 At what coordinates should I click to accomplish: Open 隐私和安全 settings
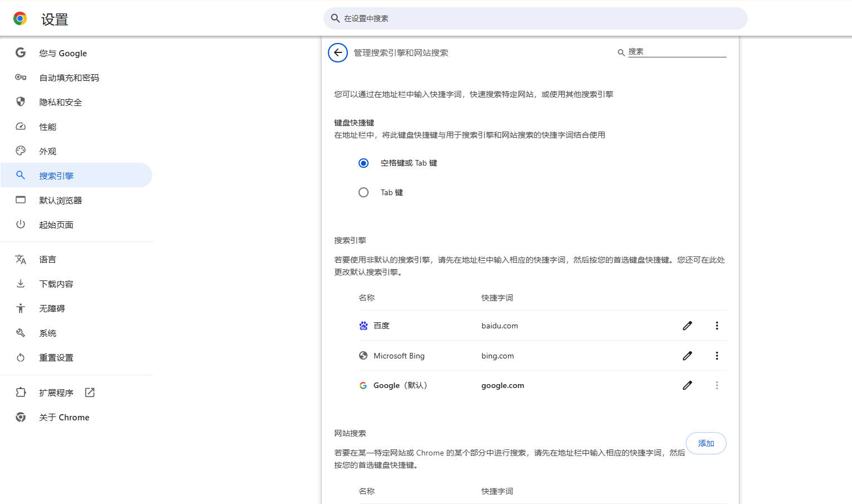pos(76,102)
